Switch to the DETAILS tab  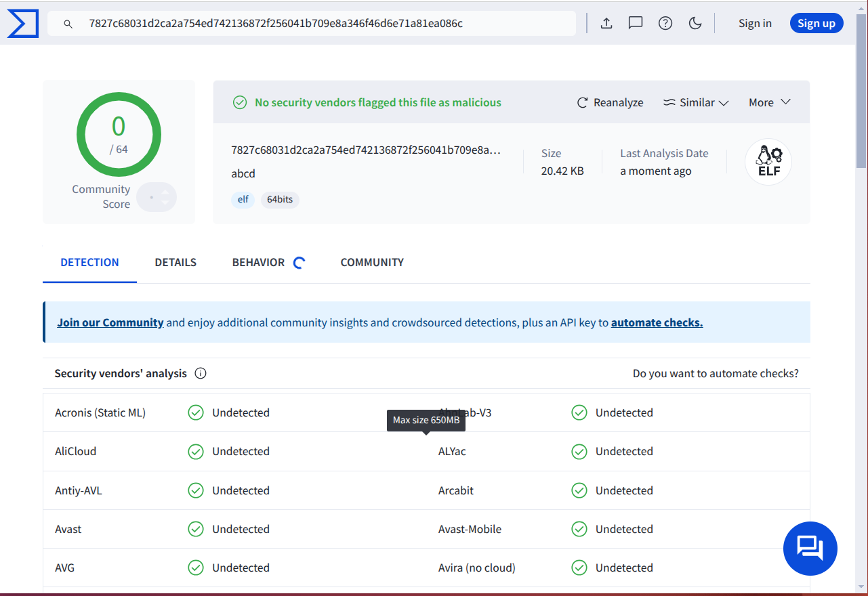pos(175,263)
